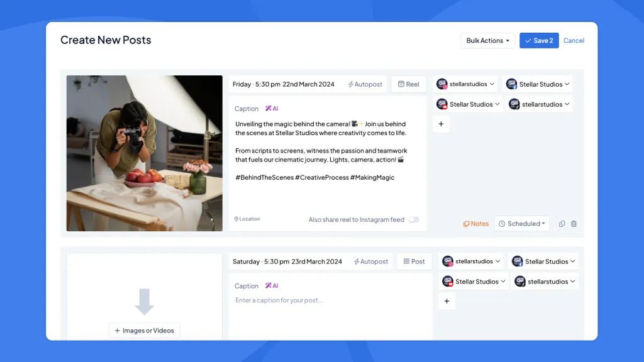644x362 pixels.
Task: Click the Saturday 23rd March 2024 schedule date
Action: (287, 261)
